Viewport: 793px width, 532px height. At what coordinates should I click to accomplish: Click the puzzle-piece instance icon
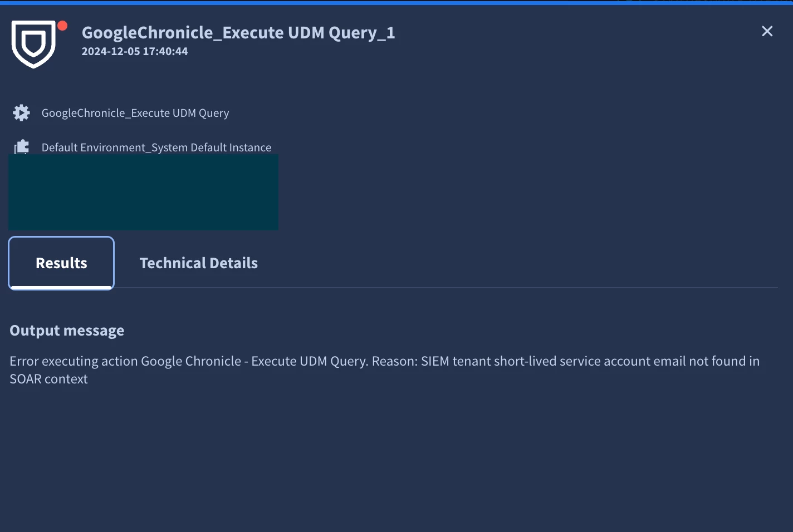pyautogui.click(x=21, y=147)
